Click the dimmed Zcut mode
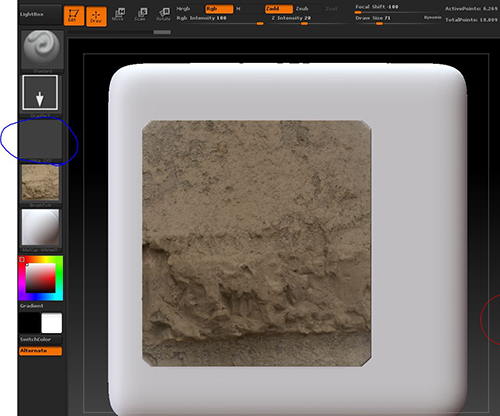The image size is (500, 416). coord(331,9)
